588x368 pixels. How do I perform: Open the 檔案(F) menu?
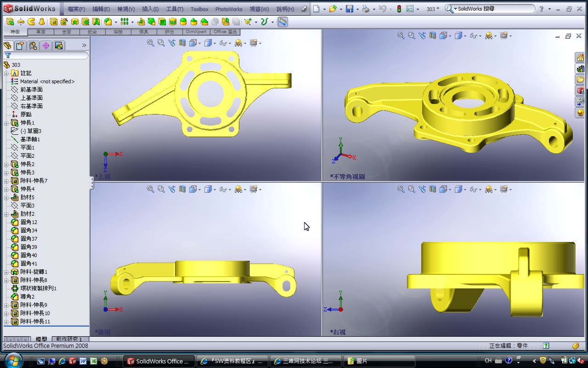76,9
